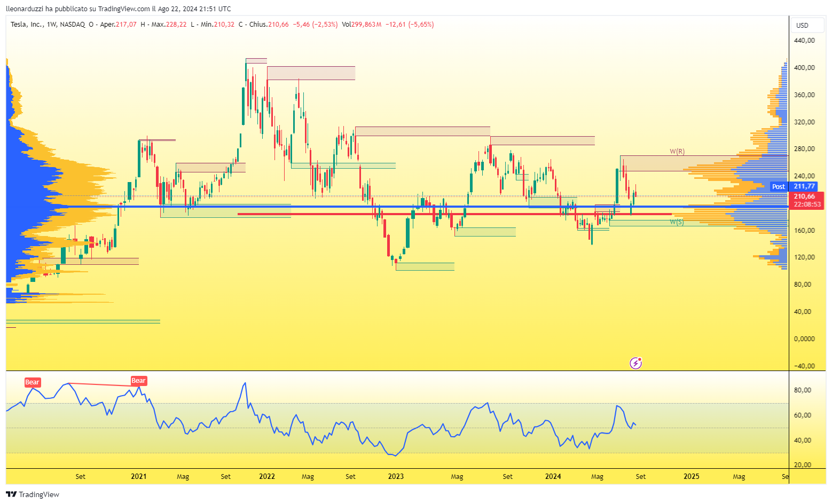The image size is (832, 504).
Task: Click the 0,0000 price axis label
Action: click(804, 339)
